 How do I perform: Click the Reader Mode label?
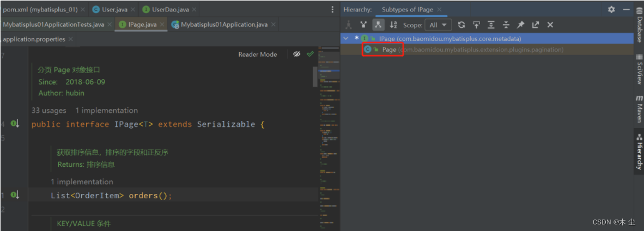pos(258,54)
